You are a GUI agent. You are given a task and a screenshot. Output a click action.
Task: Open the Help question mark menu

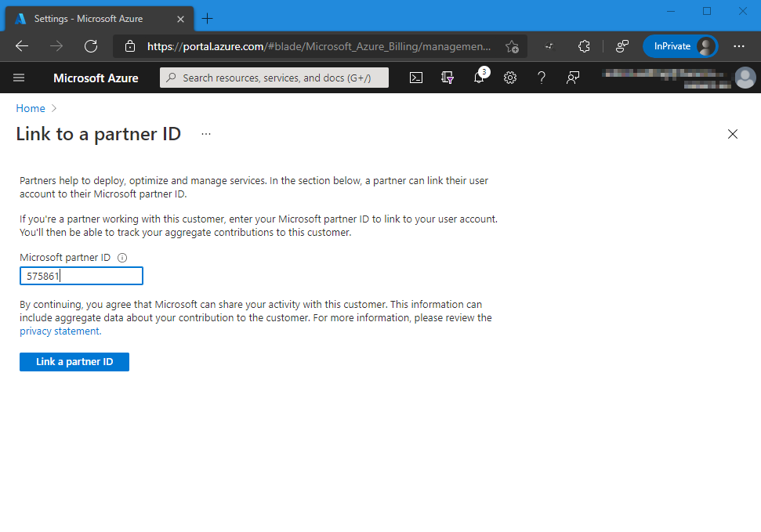click(542, 78)
